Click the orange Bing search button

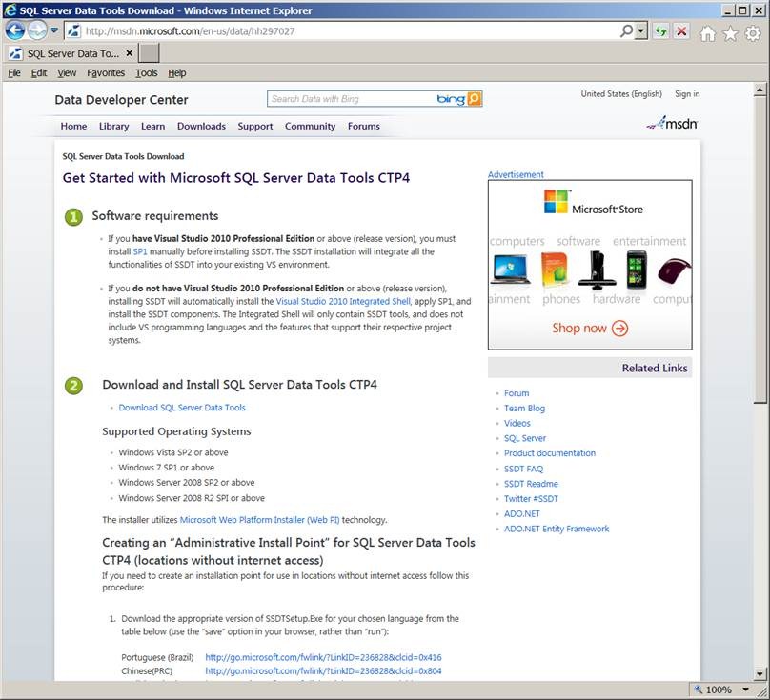(x=475, y=99)
